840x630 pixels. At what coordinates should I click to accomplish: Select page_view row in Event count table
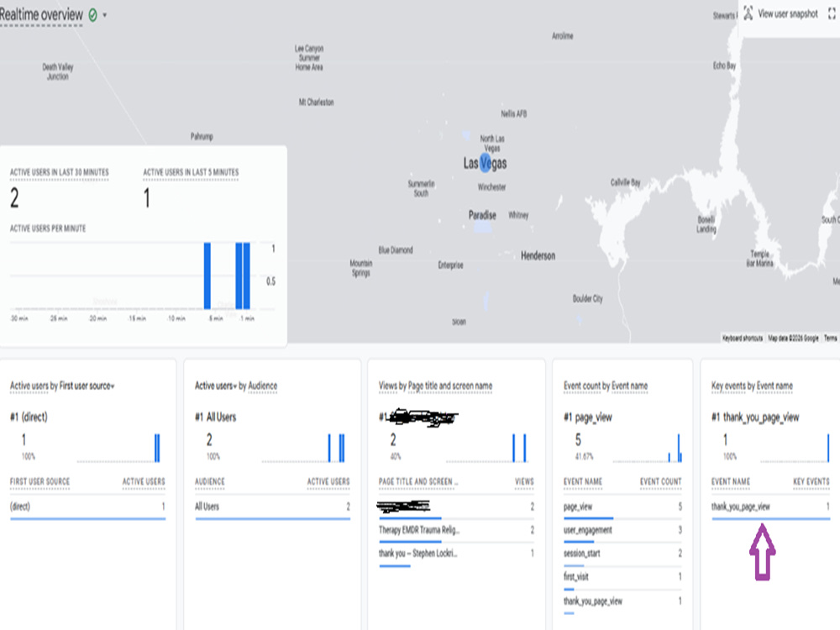pos(622,507)
